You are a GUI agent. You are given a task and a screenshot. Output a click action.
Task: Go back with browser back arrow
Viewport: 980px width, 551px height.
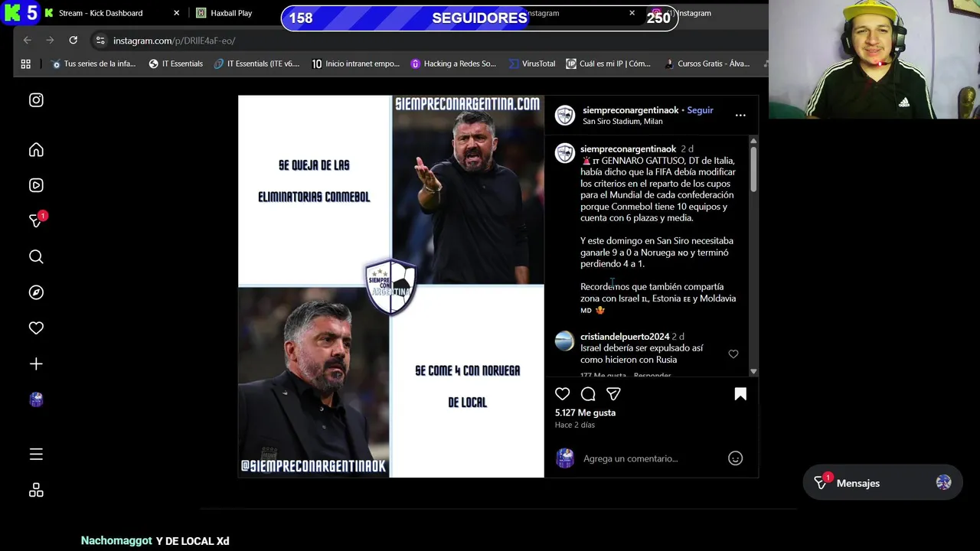(28, 41)
